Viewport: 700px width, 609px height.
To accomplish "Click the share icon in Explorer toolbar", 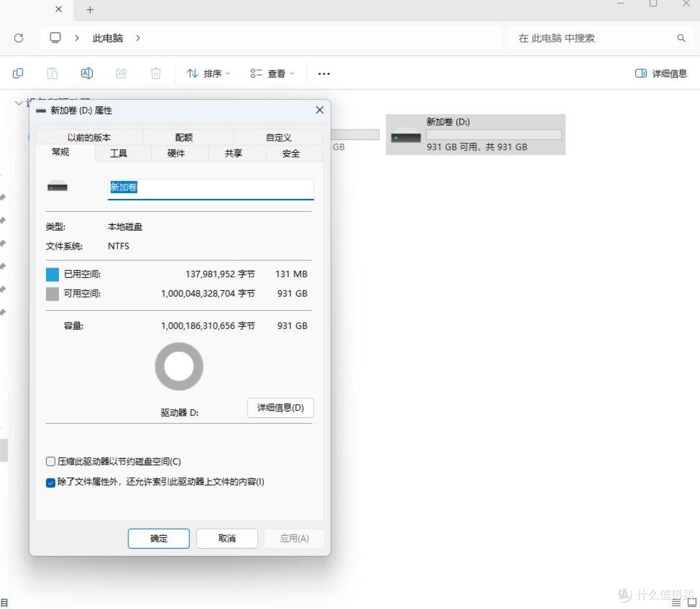I will (121, 73).
